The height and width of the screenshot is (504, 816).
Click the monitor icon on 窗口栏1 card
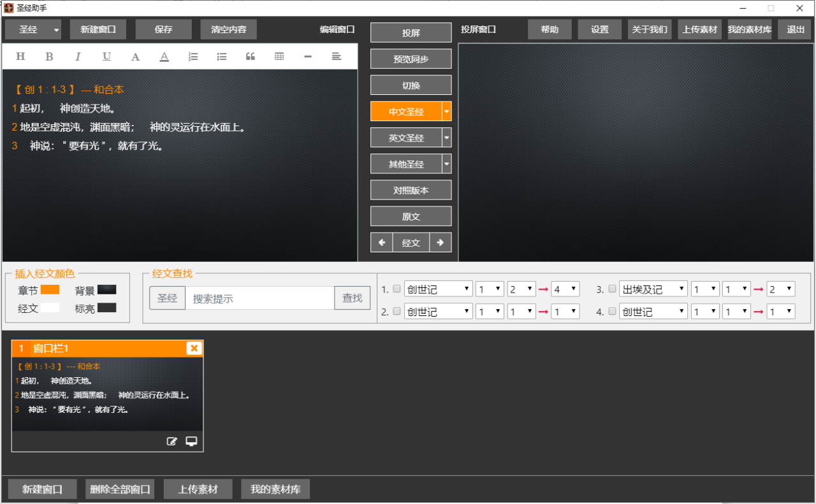point(191,442)
